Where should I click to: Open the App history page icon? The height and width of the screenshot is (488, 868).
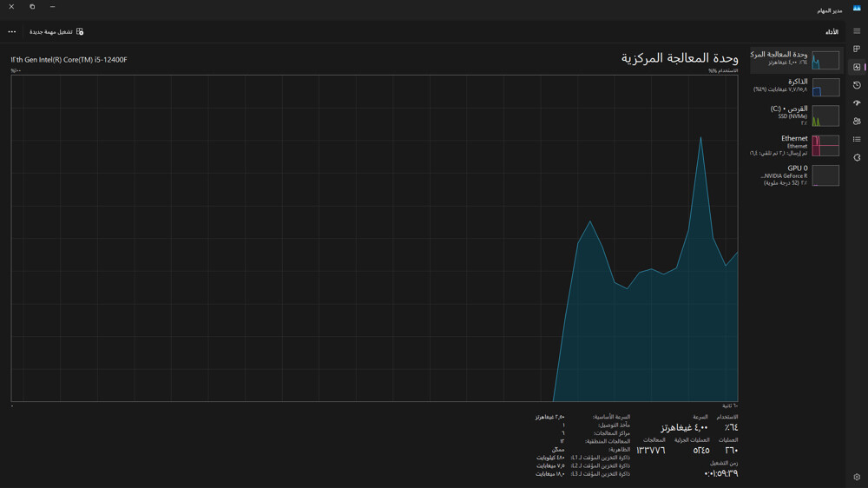[857, 85]
